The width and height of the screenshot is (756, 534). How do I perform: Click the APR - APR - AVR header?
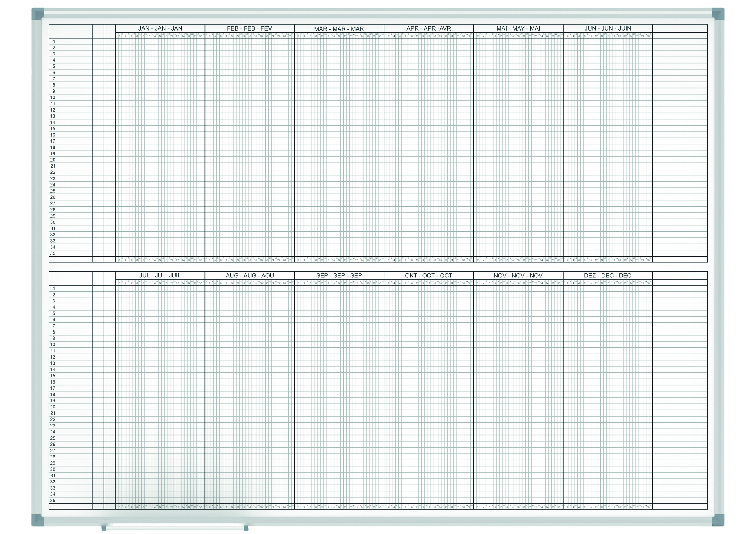(428, 28)
